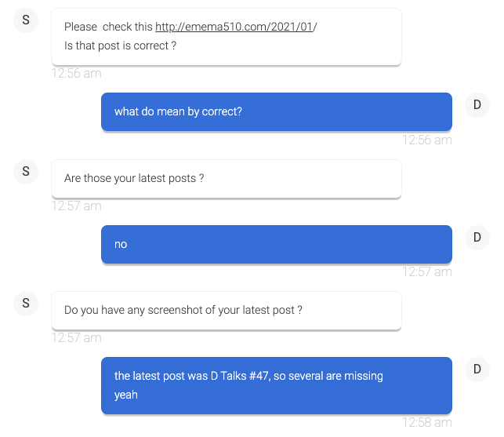Click timestamp below 'Are those your latest posts ?'
Viewport: 504px width, 437px height.
coord(76,206)
